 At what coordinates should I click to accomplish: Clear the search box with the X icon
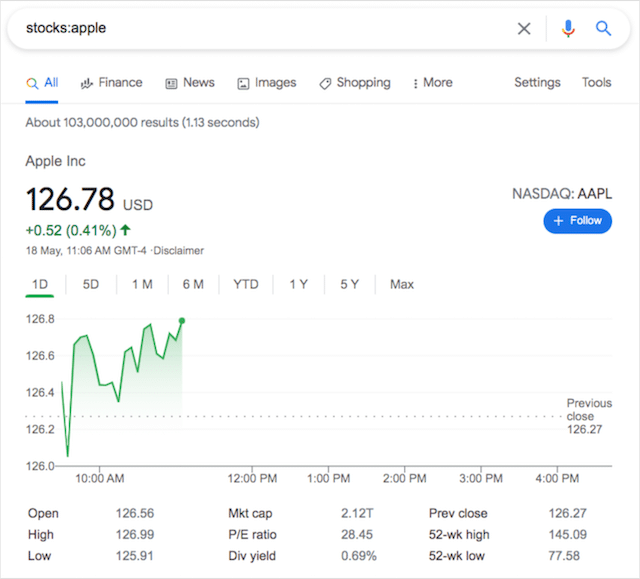pos(524,29)
